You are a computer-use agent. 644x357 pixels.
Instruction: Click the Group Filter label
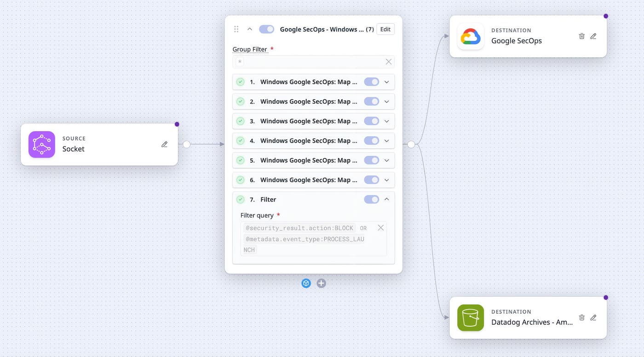point(250,49)
